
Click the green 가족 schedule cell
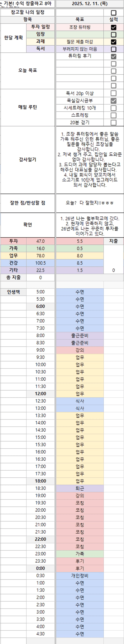point(80,554)
